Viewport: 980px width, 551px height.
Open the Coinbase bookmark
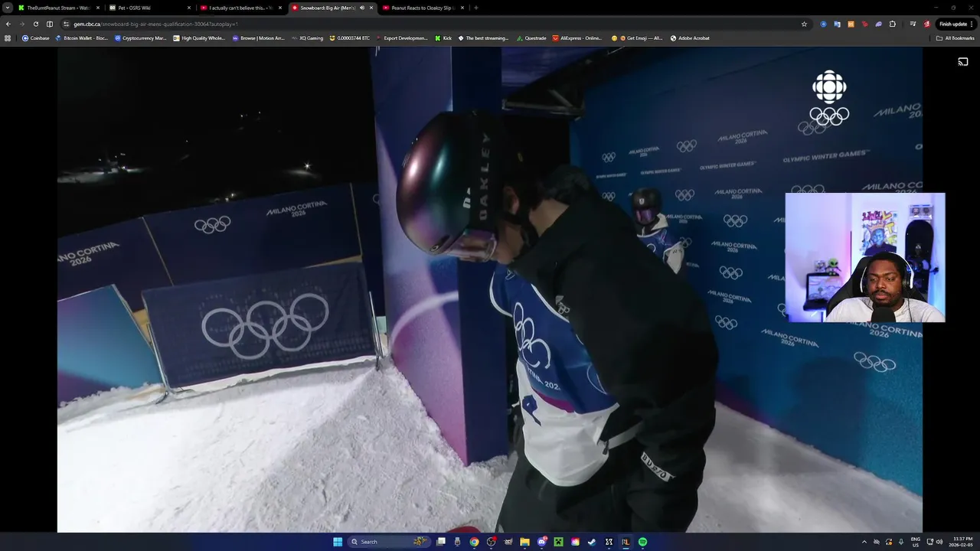point(35,37)
